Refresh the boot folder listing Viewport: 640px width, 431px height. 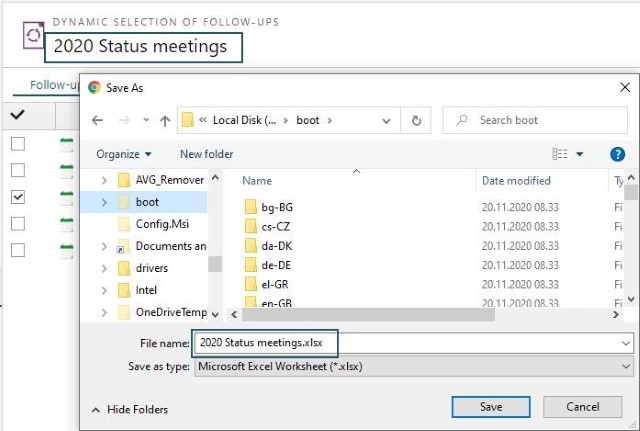point(416,120)
